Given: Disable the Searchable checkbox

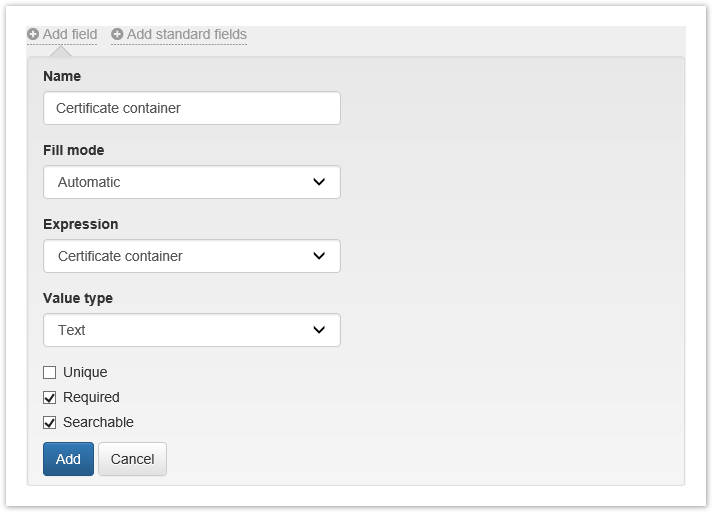Looking at the screenshot, I should click(x=50, y=422).
